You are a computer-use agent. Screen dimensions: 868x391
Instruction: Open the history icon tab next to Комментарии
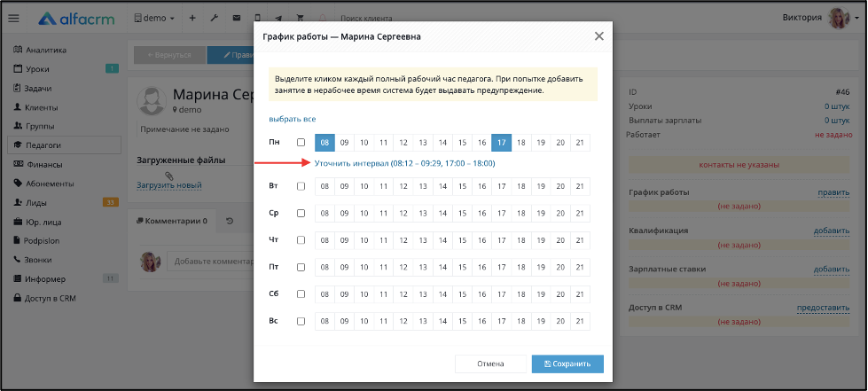click(229, 221)
